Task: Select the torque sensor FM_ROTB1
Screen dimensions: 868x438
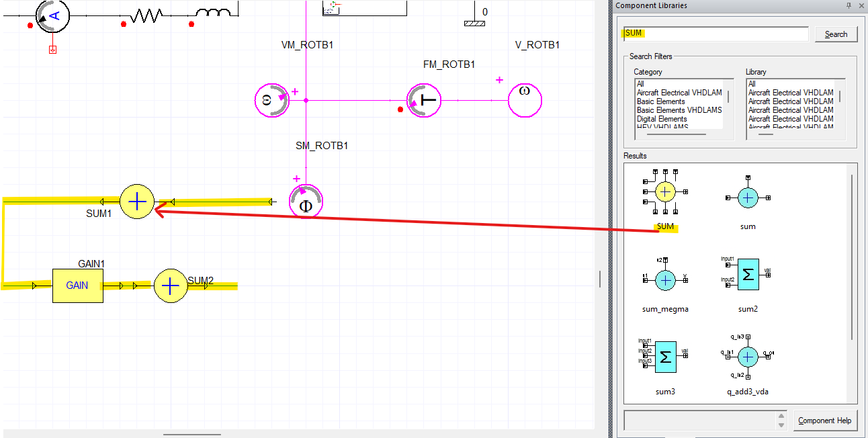Action: tap(423, 99)
